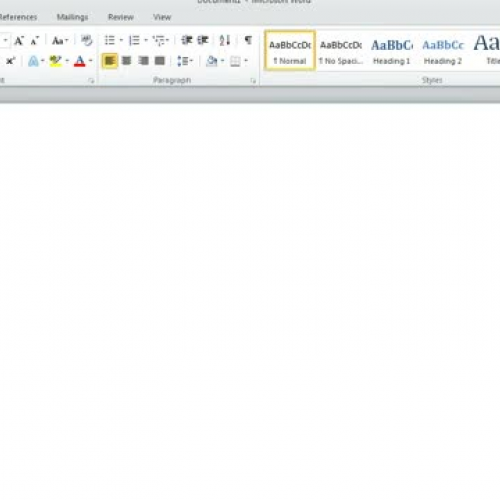Image resolution: width=500 pixels, height=500 pixels.
Task: Click the Shading paint bucket icon
Action: (212, 61)
